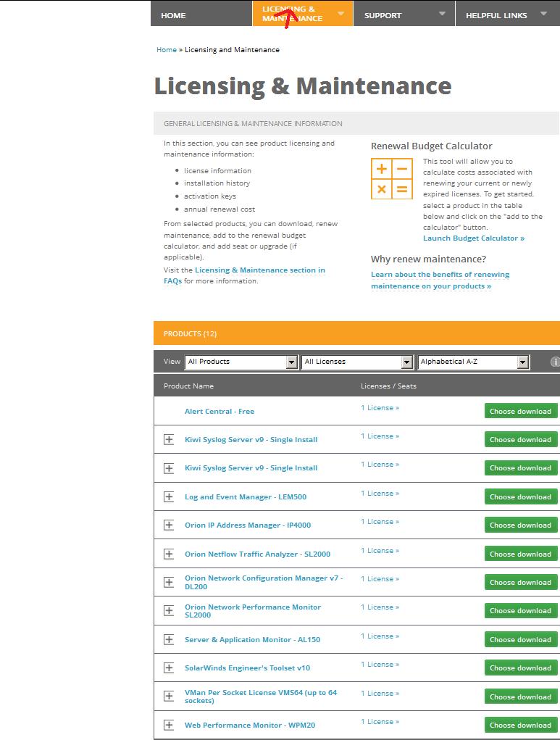Expand VMan Per Socket License VMS64 row
This screenshot has width=560, height=740.
(x=168, y=696)
